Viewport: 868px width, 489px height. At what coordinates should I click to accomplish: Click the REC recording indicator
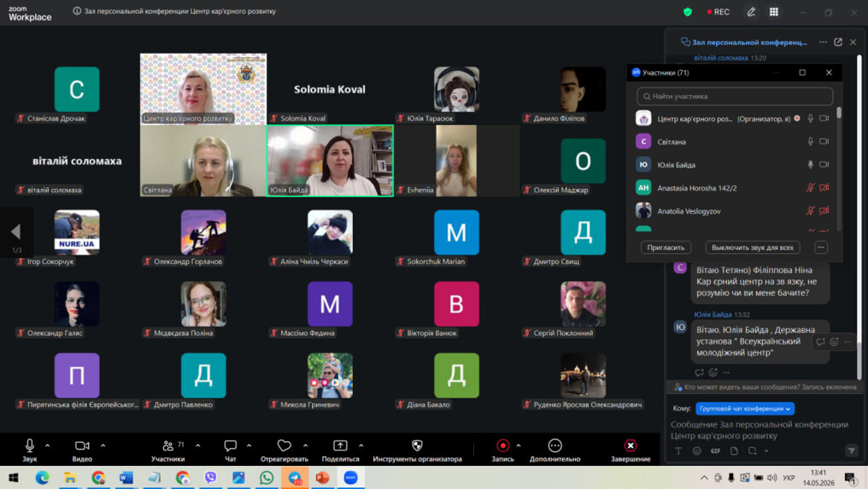718,12
